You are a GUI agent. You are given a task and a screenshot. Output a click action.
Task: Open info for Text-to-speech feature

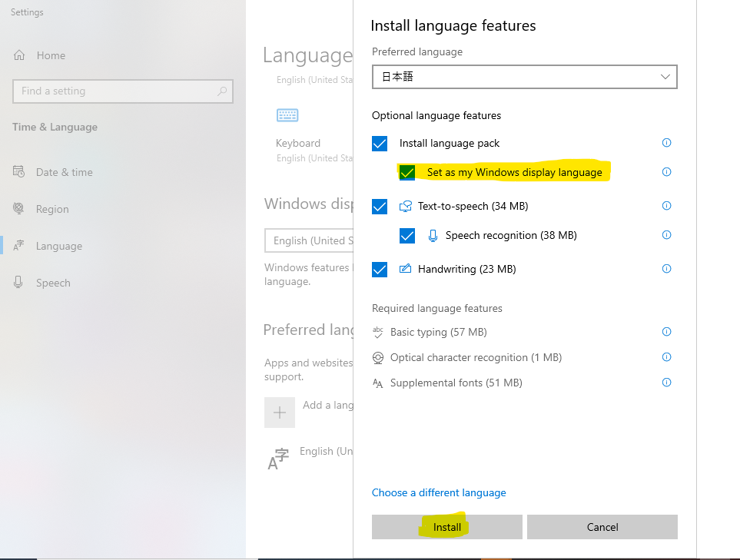[x=666, y=206]
